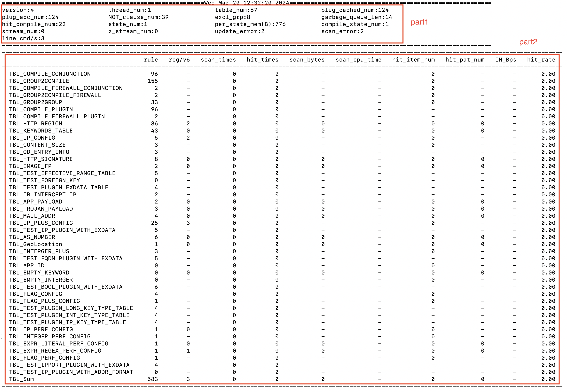Click the TBL_KEYWORDS_TABLE row name

pyautogui.click(x=41, y=131)
